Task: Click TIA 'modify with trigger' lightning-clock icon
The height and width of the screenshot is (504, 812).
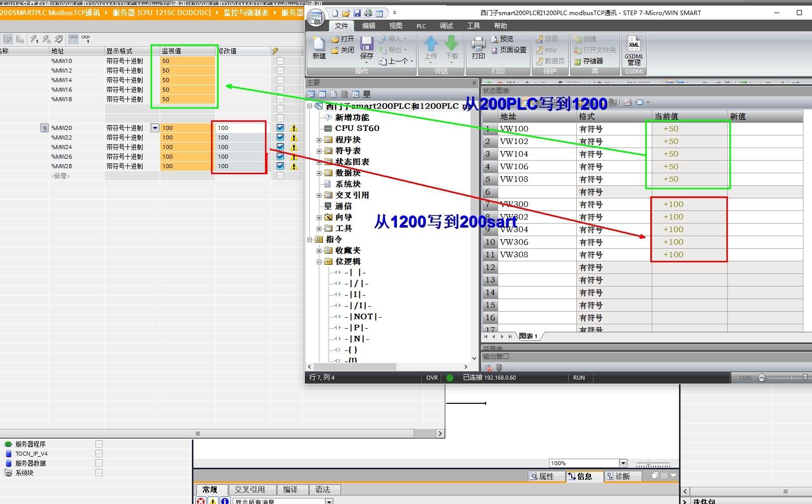Action: 46,39
